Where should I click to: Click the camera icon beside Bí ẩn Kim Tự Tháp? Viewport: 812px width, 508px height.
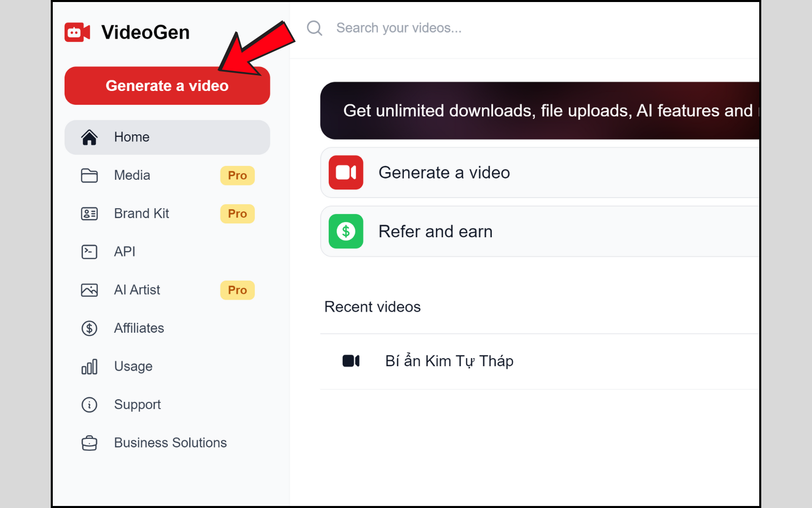click(x=351, y=361)
